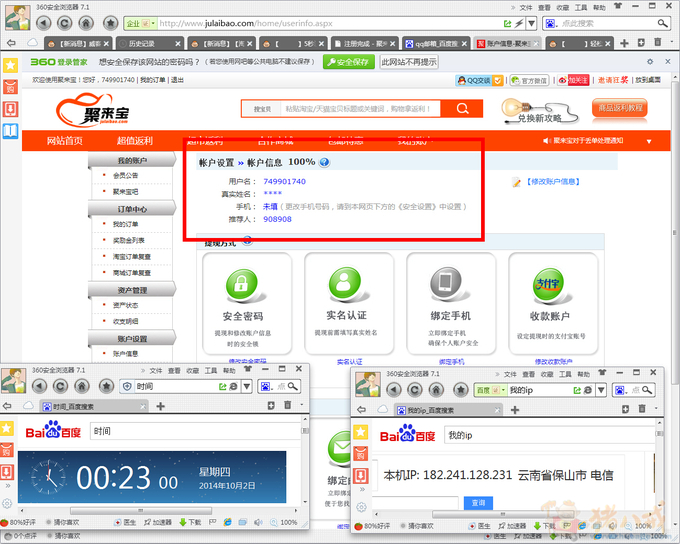
Task: Reload the julaibao page with the refresh button
Action: [x=65, y=23]
